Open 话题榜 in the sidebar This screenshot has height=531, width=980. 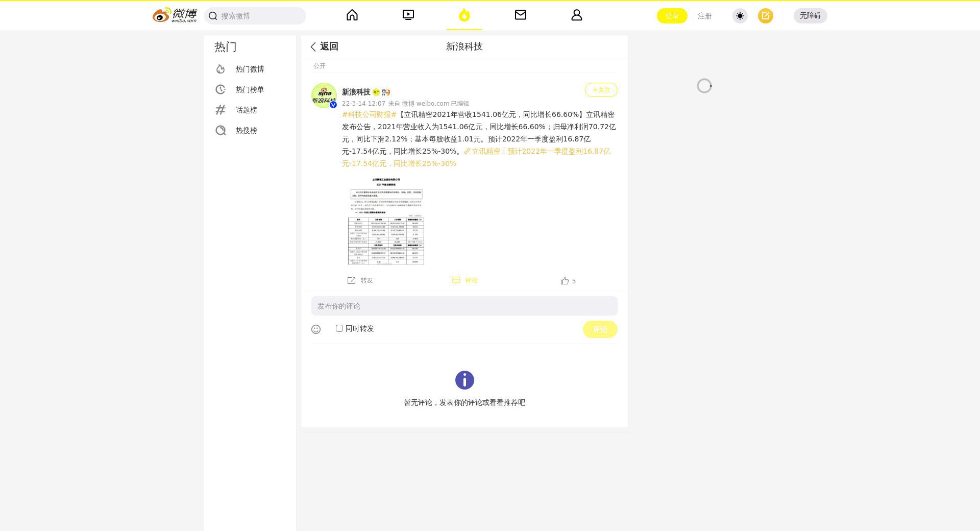[250, 110]
